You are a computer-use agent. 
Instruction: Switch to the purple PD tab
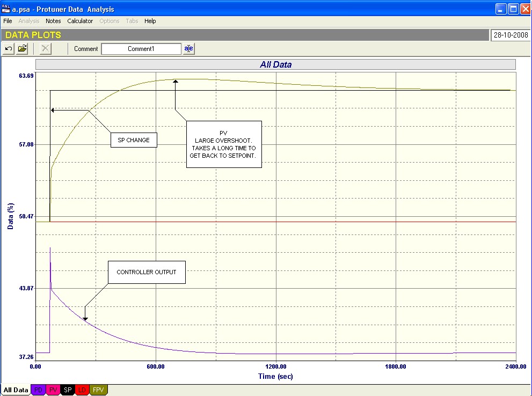tap(38, 390)
